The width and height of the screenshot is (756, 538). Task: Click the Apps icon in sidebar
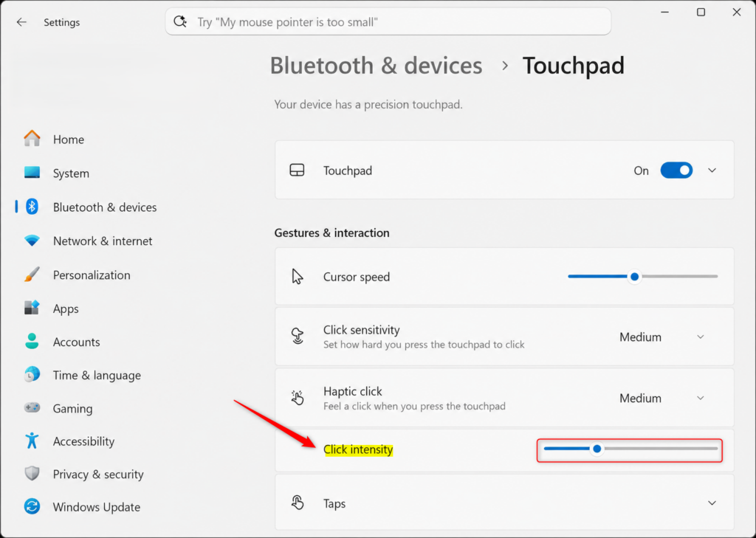coord(32,308)
